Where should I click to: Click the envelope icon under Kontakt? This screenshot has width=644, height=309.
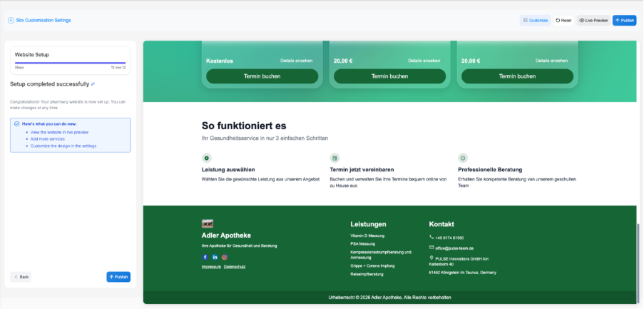coord(431,248)
